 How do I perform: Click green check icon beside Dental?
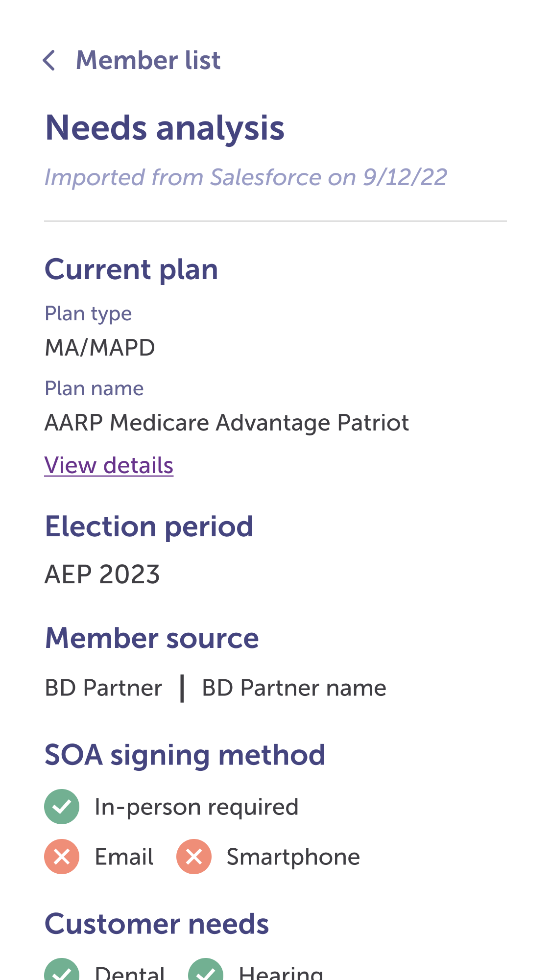point(62,972)
